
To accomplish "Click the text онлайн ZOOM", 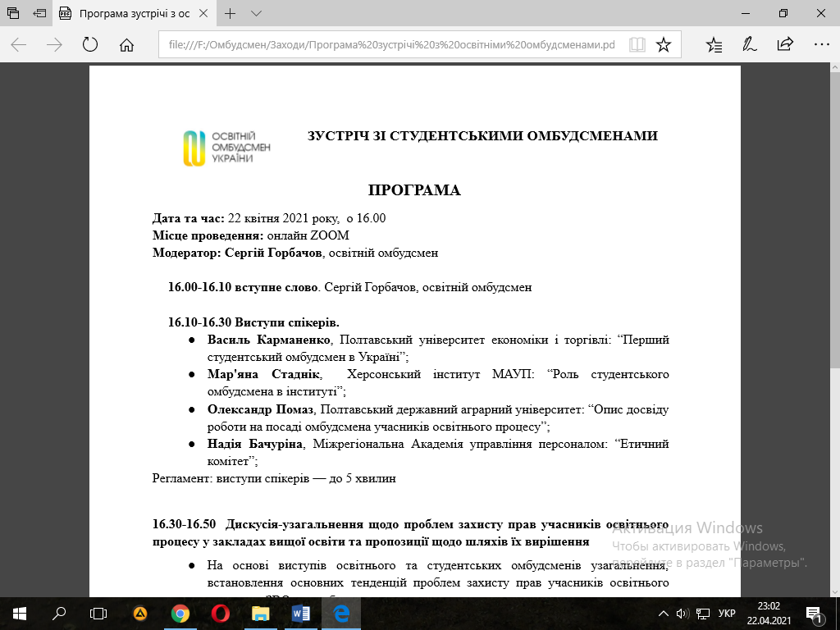I will coord(308,235).
